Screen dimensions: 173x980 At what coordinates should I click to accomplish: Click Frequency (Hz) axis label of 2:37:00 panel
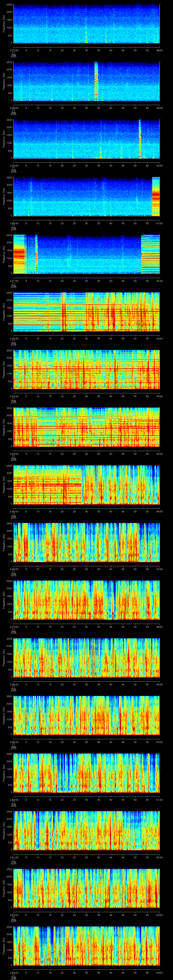pyautogui.click(x=4, y=24)
